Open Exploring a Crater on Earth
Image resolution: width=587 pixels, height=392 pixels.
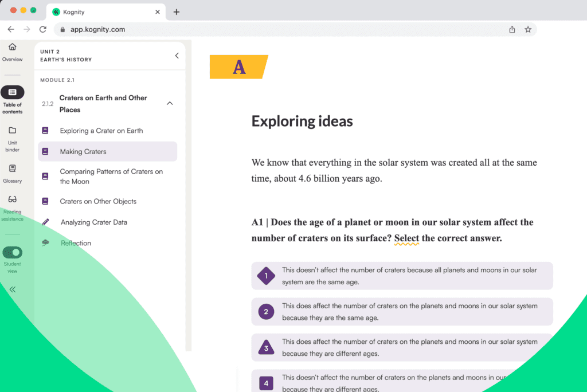(101, 131)
